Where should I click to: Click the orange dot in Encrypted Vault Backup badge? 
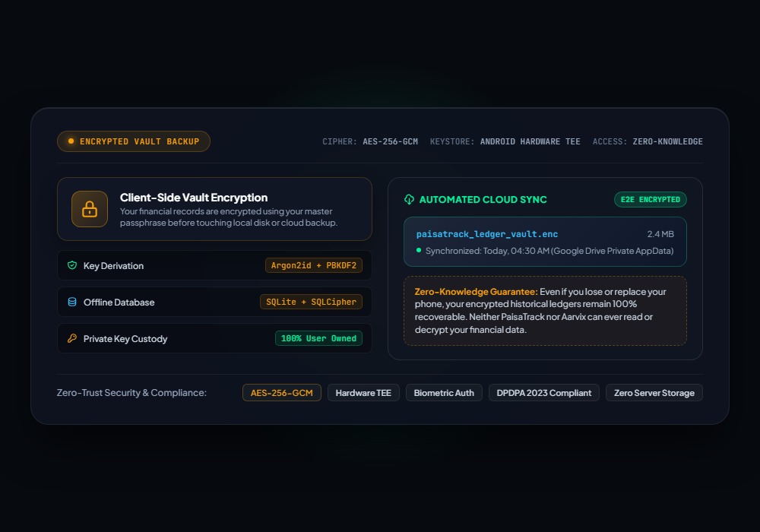click(71, 141)
